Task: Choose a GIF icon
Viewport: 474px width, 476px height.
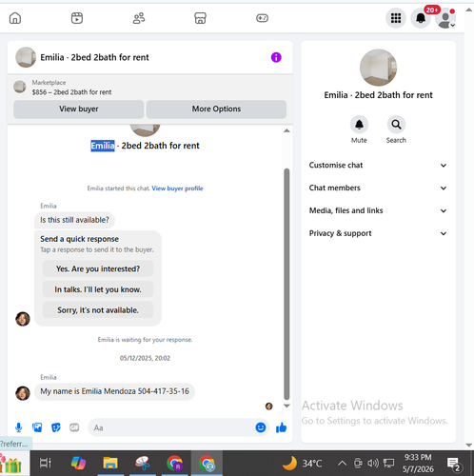Action: coord(74,427)
